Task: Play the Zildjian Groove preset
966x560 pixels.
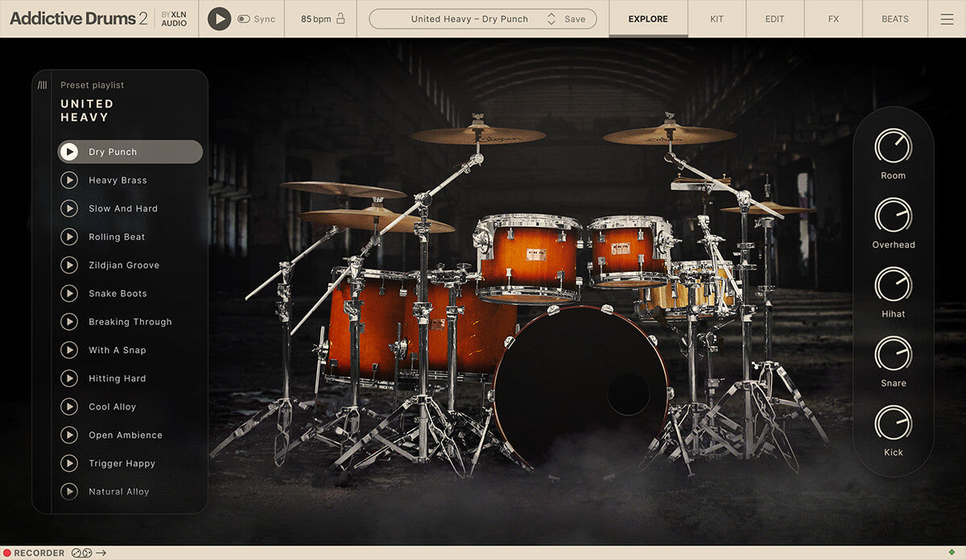Action: point(69,265)
